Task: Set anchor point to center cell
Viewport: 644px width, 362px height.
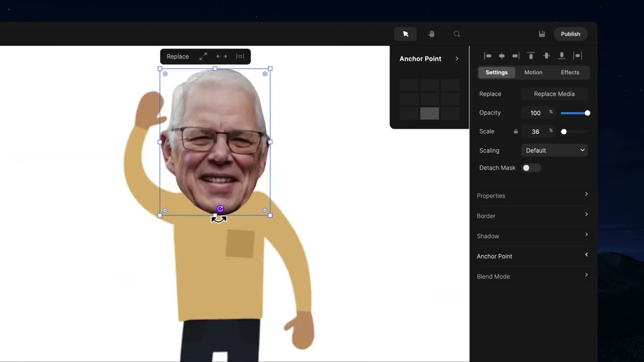Action: [x=430, y=99]
